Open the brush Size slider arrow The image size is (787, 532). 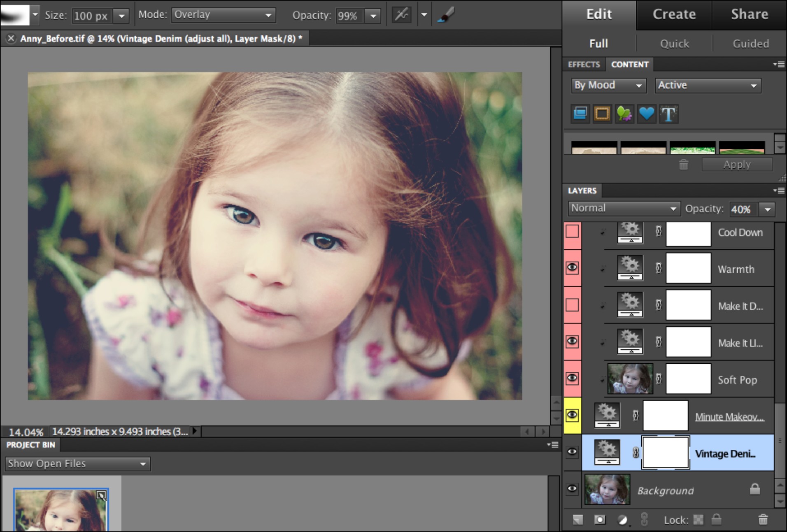[121, 16]
